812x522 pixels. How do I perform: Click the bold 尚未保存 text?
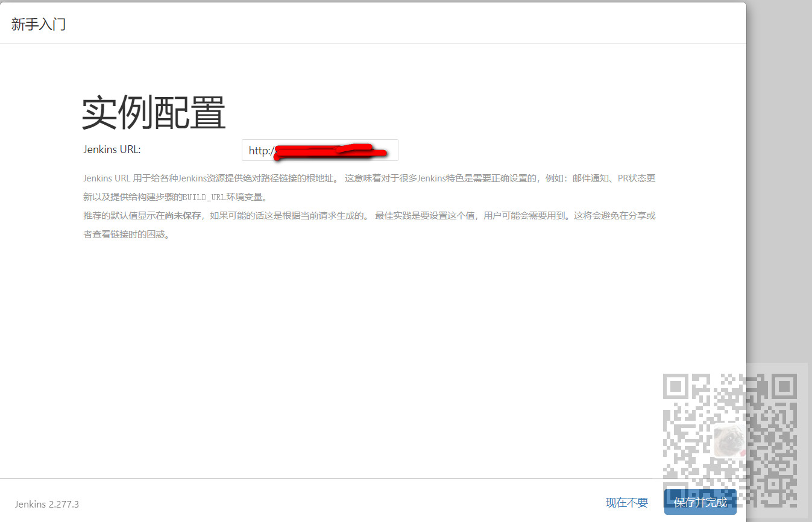[183, 215]
